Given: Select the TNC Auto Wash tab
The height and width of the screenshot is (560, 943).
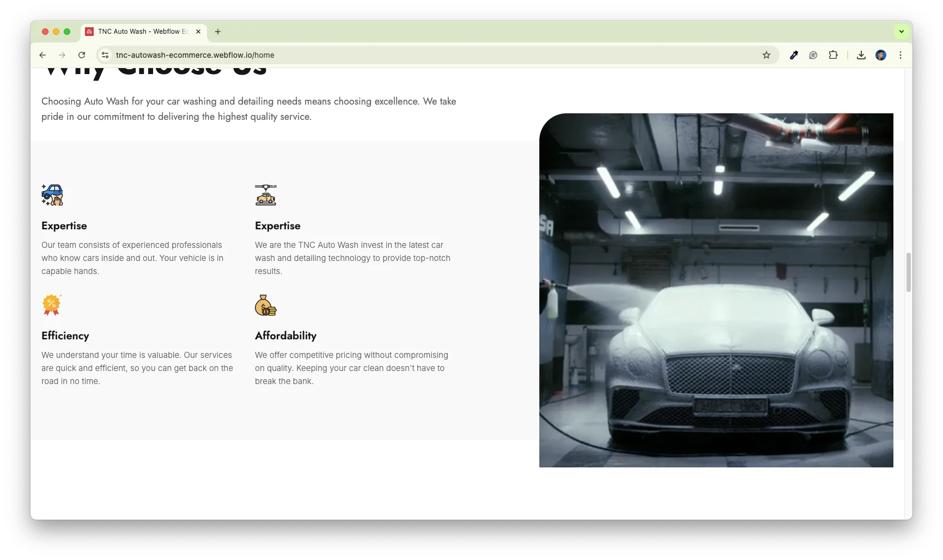Looking at the screenshot, I should 142,32.
